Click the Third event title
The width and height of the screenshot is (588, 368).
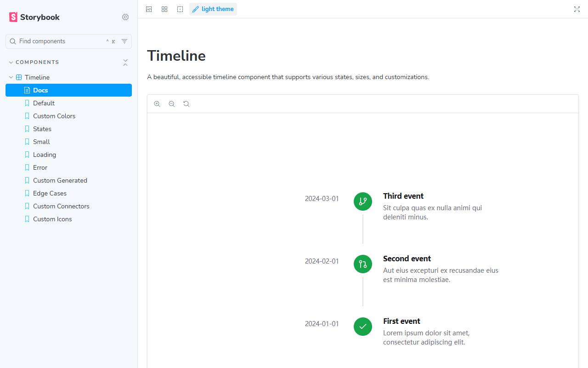(x=403, y=196)
